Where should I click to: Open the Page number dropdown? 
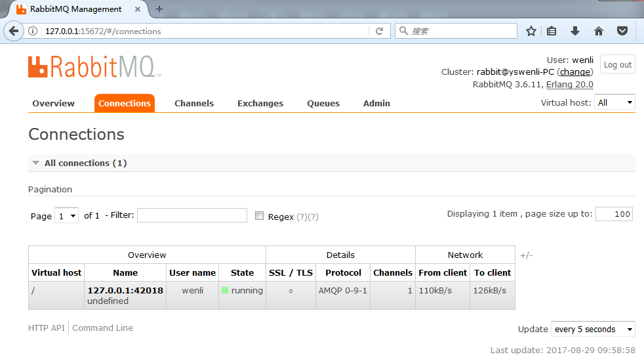tap(66, 216)
